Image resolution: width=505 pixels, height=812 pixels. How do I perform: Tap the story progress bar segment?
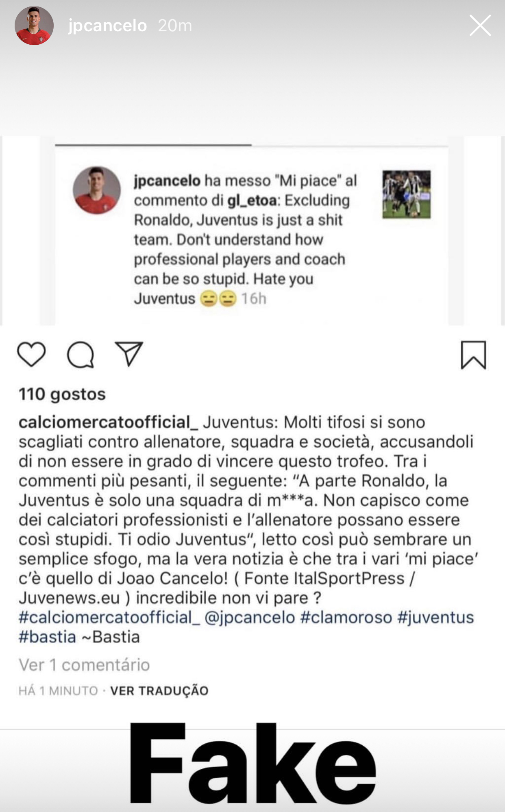[x=153, y=145]
